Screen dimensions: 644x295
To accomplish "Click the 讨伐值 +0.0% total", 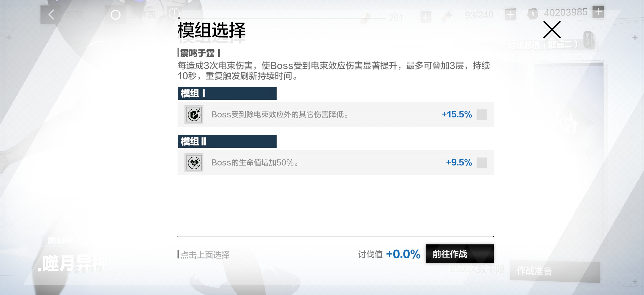I will pos(389,254).
